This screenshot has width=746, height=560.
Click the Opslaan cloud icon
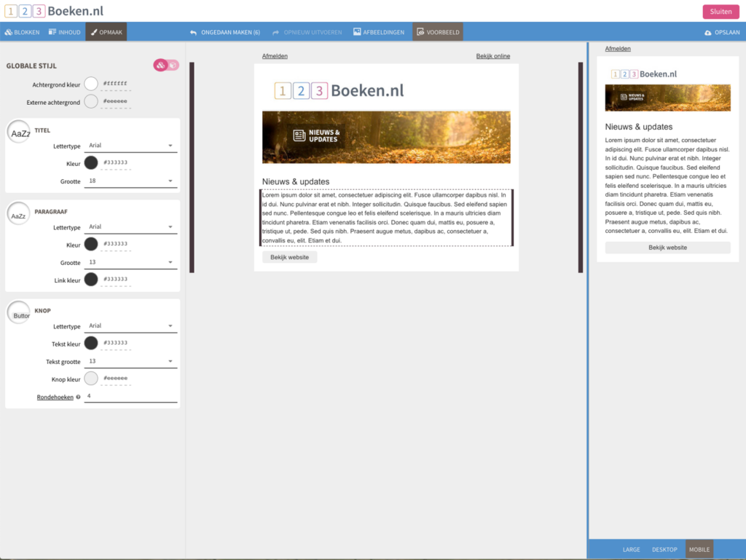708,32
